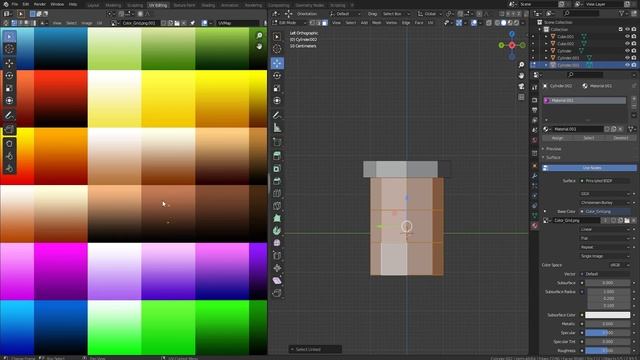
Task: Click the pan hand icon in UV editor
Action: (x=259, y=47)
